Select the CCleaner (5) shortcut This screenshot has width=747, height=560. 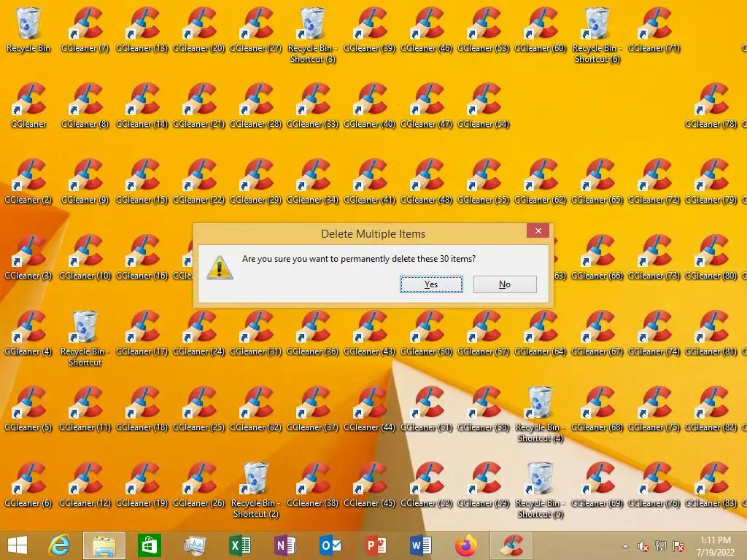[x=28, y=408]
